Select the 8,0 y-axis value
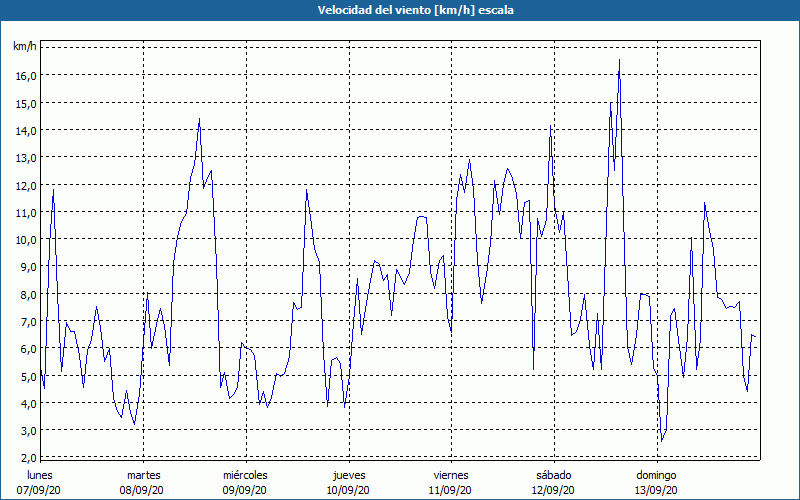The image size is (800, 500). point(29,294)
